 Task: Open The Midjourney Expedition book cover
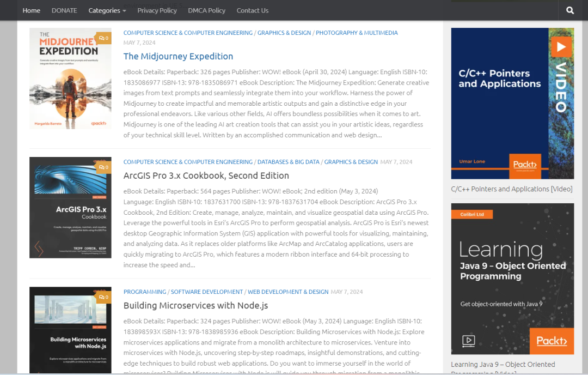pyautogui.click(x=70, y=78)
